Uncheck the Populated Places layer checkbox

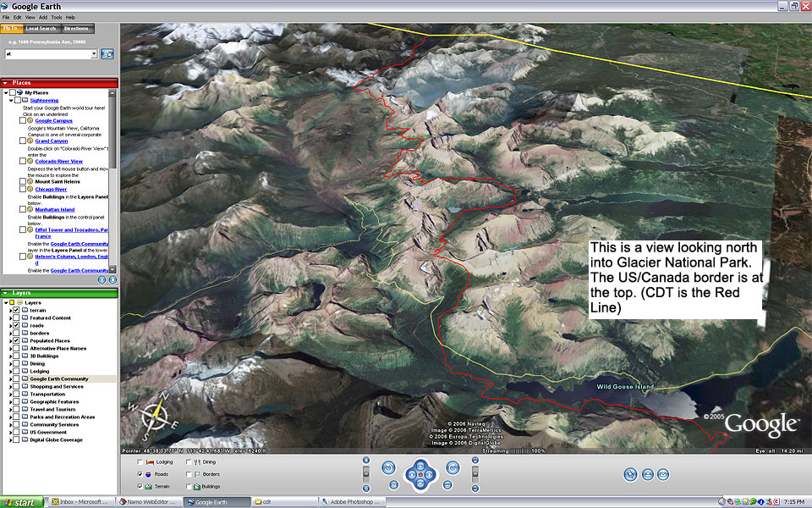(17, 340)
